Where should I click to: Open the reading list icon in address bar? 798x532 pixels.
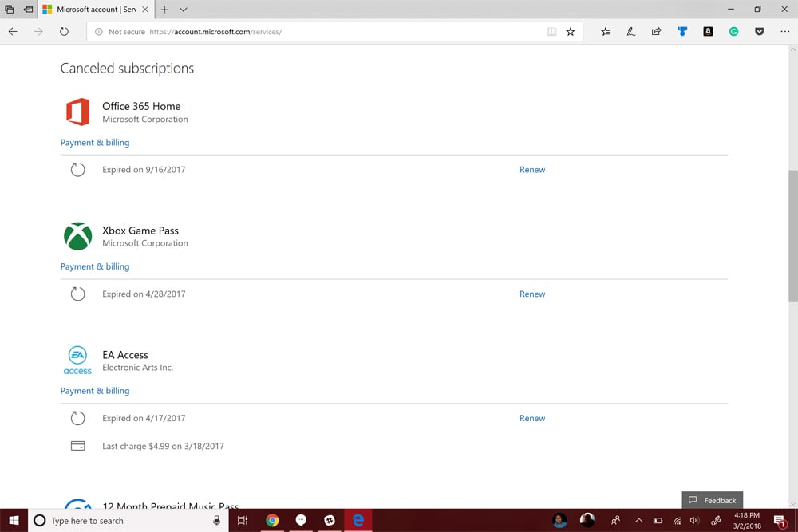[551, 31]
